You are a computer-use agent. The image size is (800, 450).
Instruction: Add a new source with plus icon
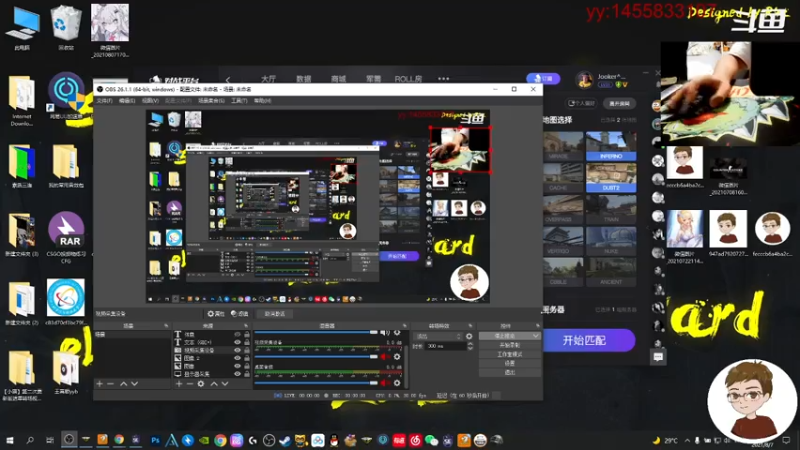point(179,384)
